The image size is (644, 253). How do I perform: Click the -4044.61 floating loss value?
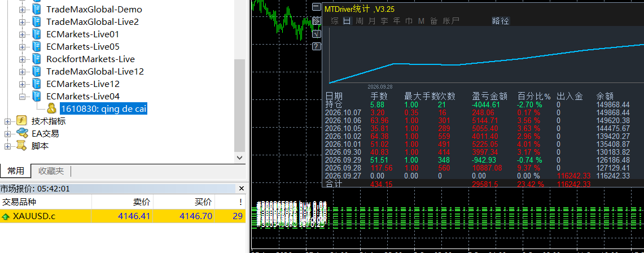click(486, 104)
